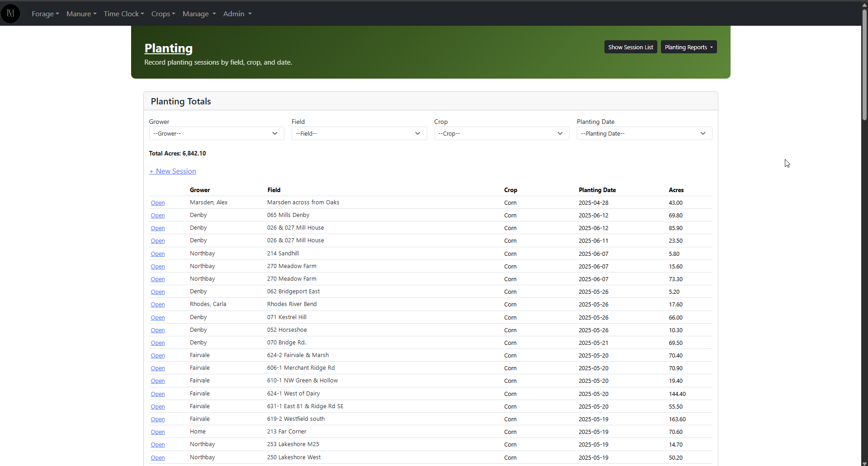Image resolution: width=868 pixels, height=466 pixels.
Task: Open the 065 Mills Denby session
Action: pos(158,215)
